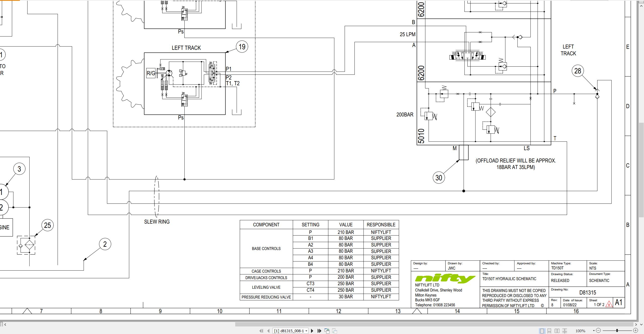Click the 'RELEASED' drawing status
Image resolution: width=644 pixels, height=334 pixels.
tap(560, 280)
